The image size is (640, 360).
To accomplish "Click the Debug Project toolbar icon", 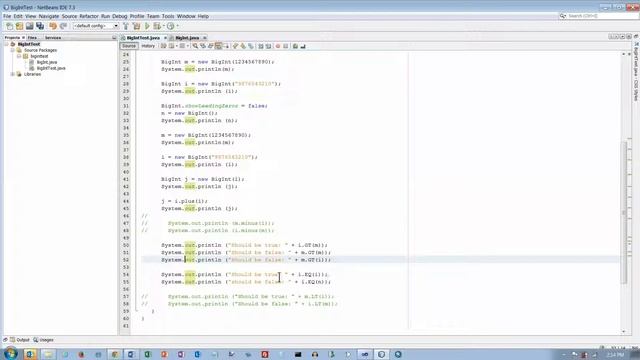I will 157,26.
